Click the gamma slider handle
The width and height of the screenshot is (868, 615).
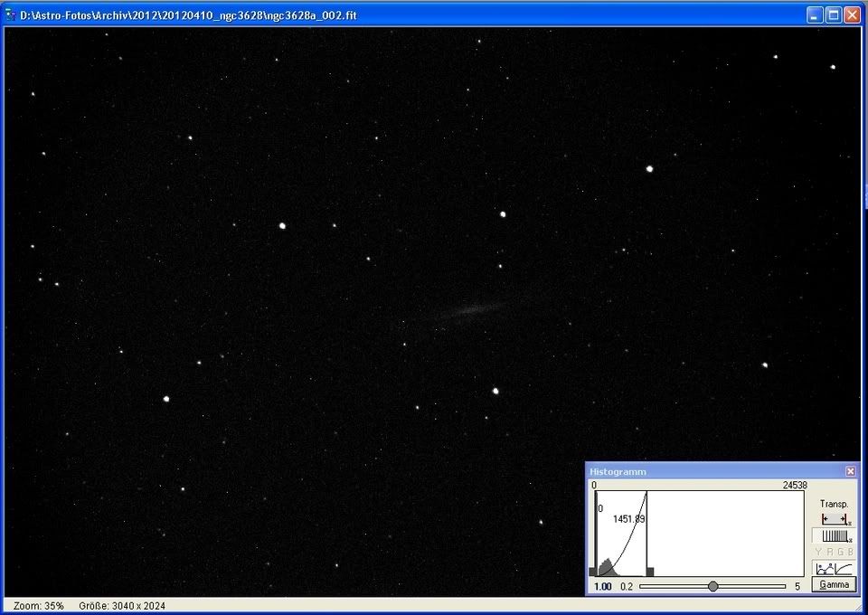tap(713, 586)
